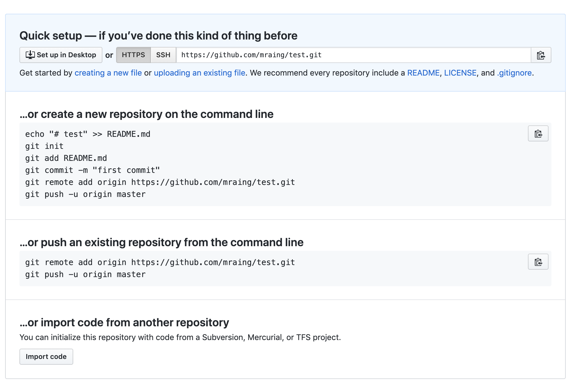Click the desktop download icon
Image resolution: width=588 pixels, height=387 pixels.
point(30,55)
